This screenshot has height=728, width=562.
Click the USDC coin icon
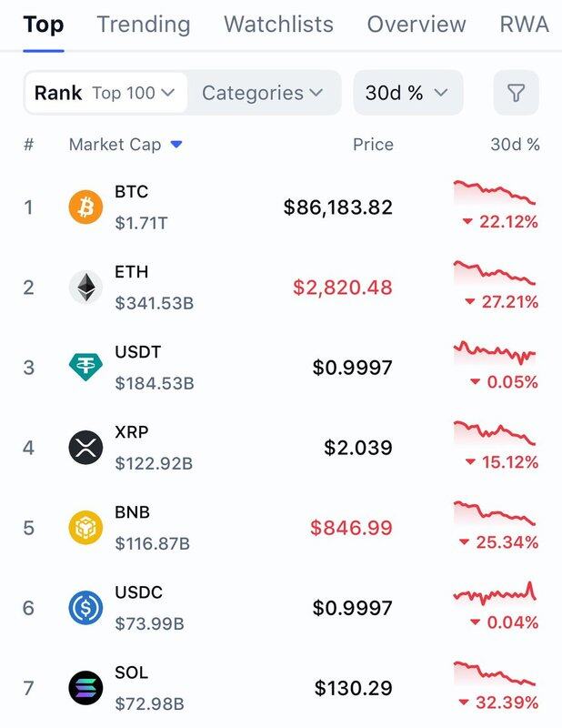coord(86,608)
